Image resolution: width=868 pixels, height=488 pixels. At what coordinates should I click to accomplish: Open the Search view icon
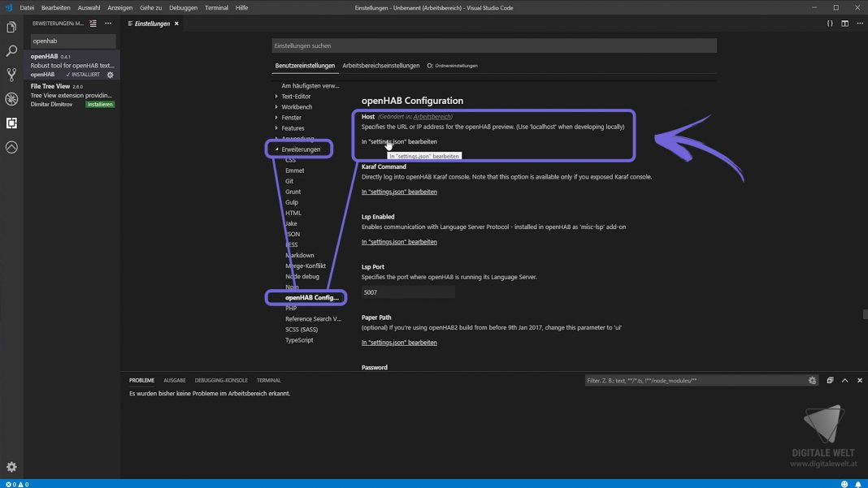pyautogui.click(x=11, y=50)
